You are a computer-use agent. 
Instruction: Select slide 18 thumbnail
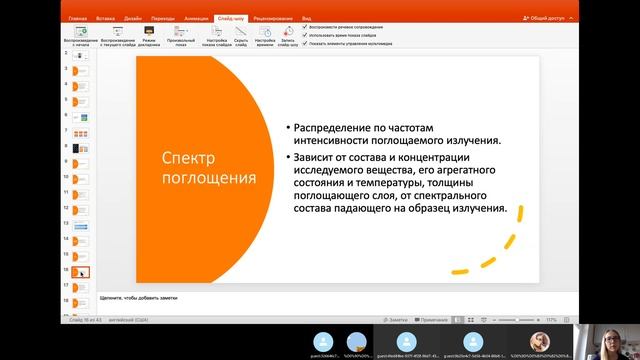pyautogui.click(x=80, y=303)
